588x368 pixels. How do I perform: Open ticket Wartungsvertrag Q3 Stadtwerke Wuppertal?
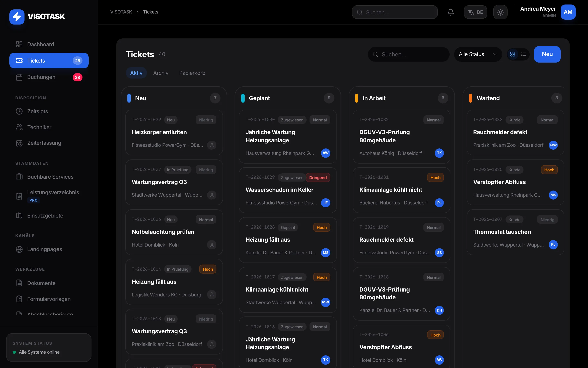click(x=174, y=182)
